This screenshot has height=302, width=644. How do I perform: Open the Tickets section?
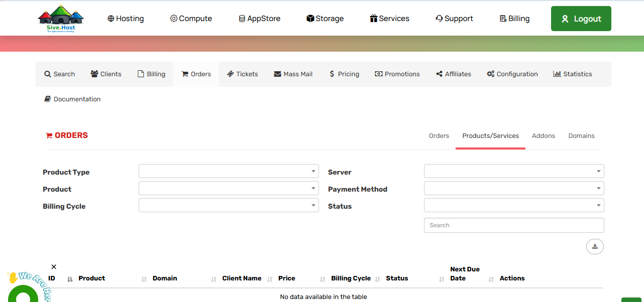(242, 74)
